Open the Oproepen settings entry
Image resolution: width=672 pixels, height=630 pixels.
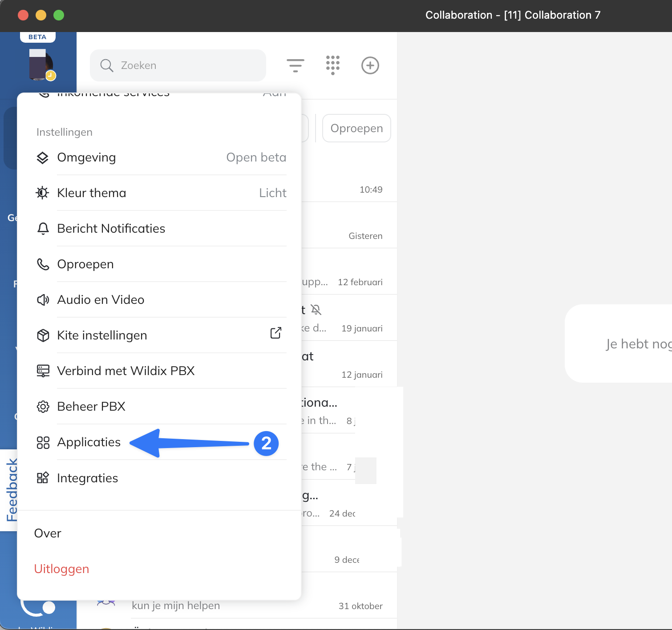(85, 264)
